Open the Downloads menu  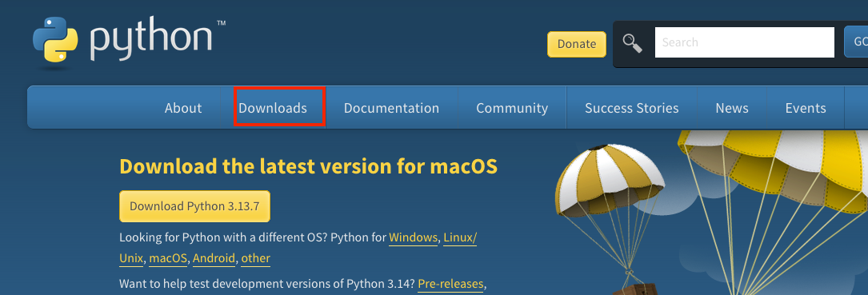pyautogui.click(x=273, y=108)
